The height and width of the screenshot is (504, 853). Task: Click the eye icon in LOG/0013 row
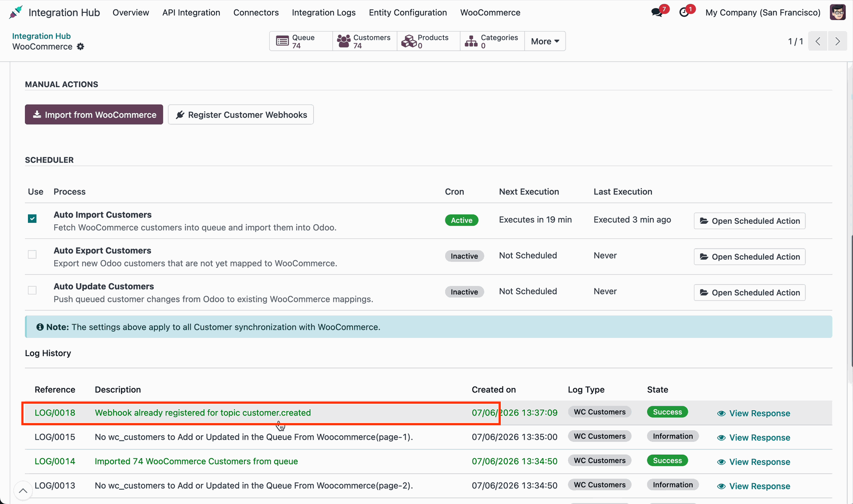tap(721, 486)
